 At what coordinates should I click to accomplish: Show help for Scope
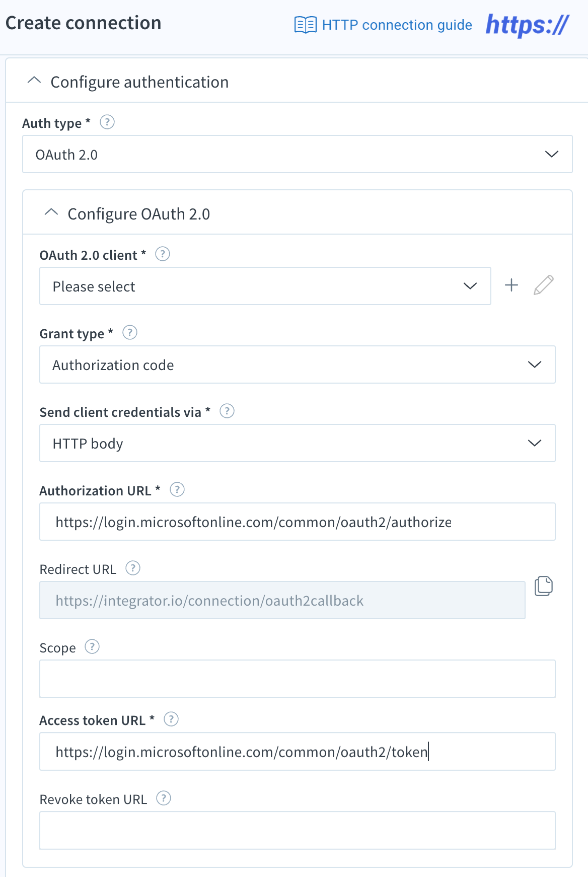coord(92,646)
